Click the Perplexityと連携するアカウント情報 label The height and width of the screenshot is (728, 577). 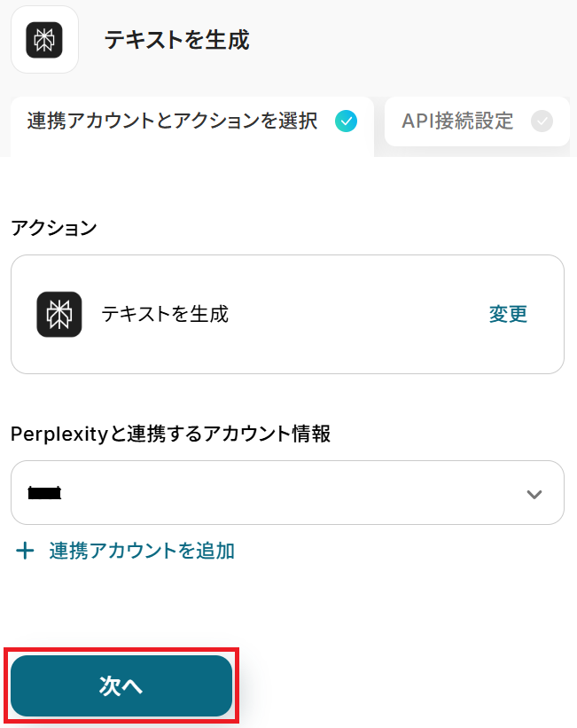pyautogui.click(x=170, y=434)
